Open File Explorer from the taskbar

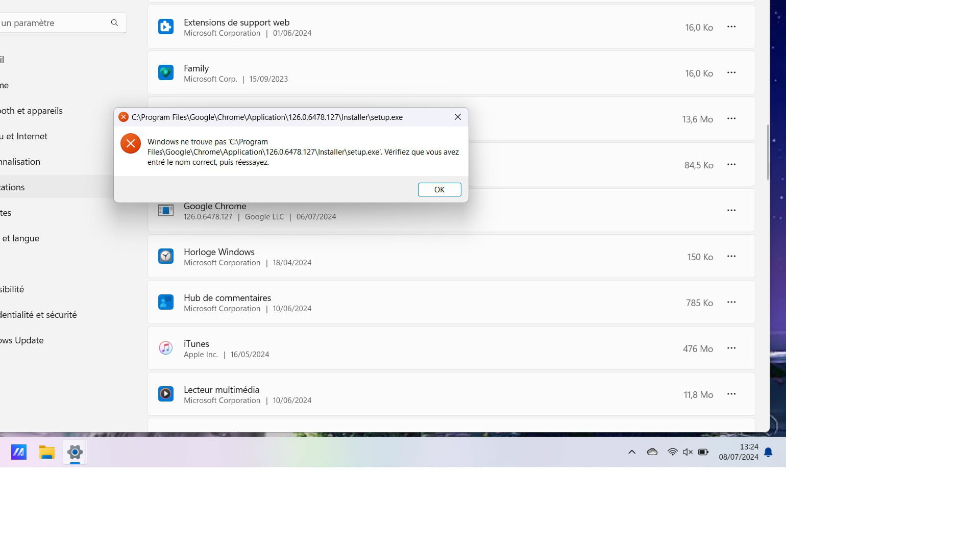point(47,452)
